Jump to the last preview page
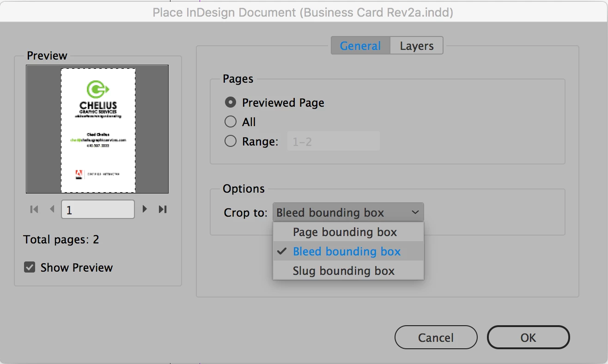 (x=162, y=209)
